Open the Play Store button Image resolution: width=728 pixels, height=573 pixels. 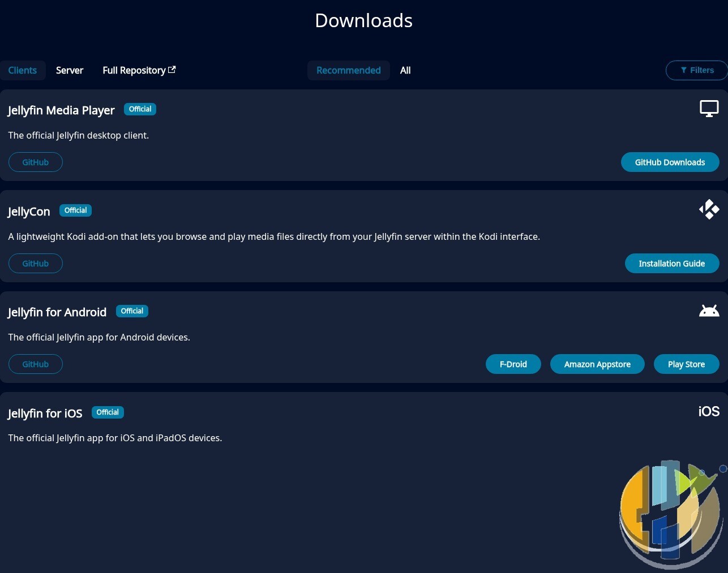[x=687, y=364]
